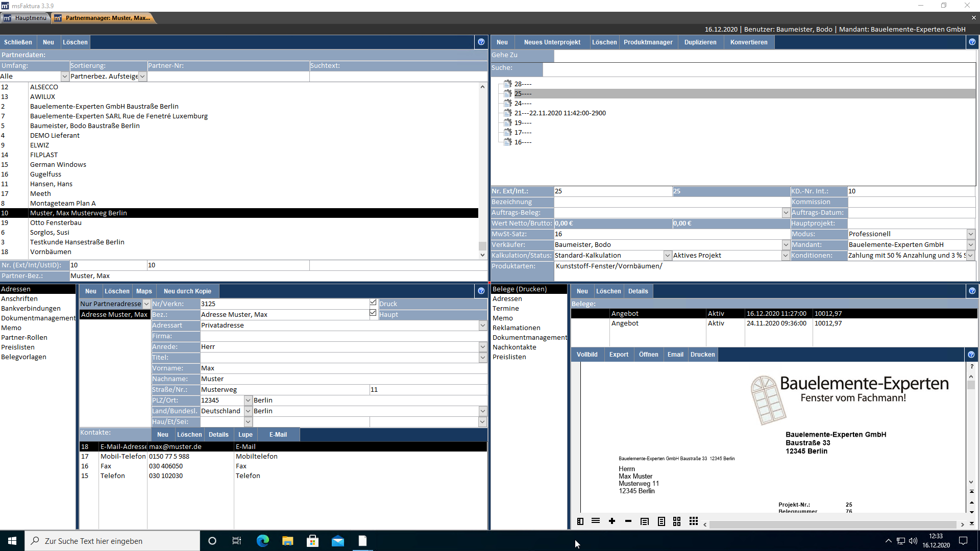
Task: Open project folder 21 tree icon
Action: pos(508,113)
